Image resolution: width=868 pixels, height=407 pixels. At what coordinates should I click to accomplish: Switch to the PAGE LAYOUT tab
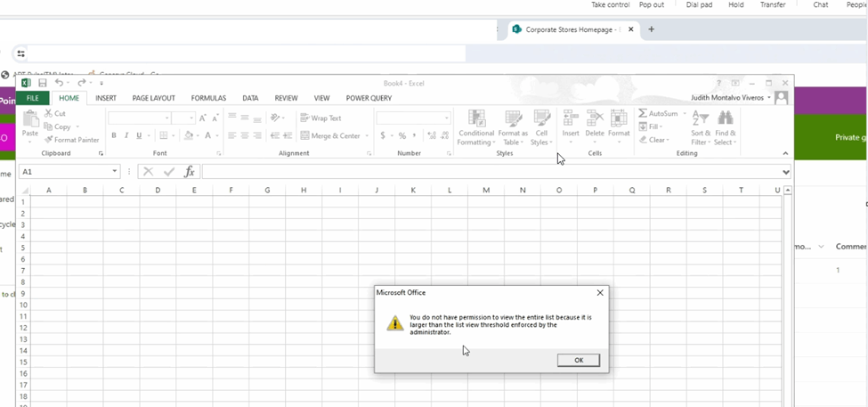click(x=153, y=98)
